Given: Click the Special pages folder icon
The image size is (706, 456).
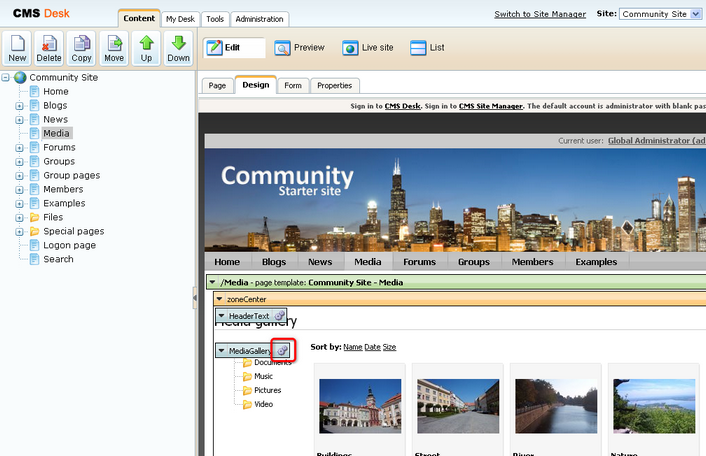Looking at the screenshot, I should pos(35,231).
